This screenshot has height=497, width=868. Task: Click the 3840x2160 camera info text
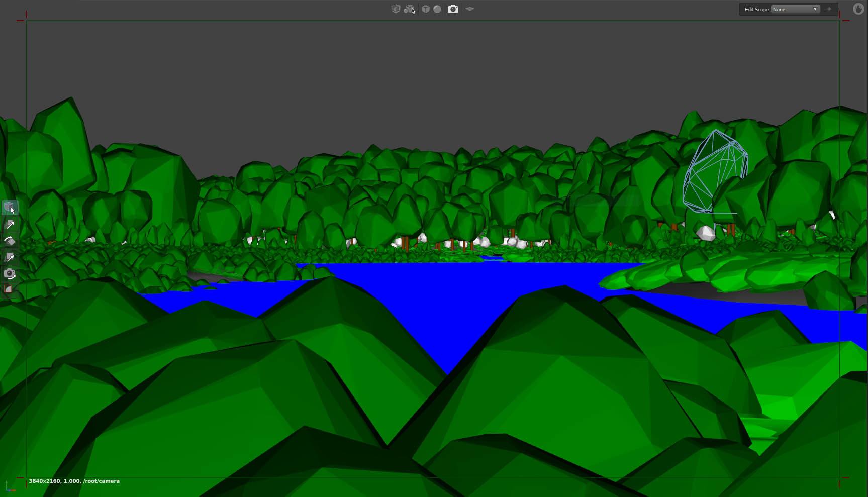point(74,481)
